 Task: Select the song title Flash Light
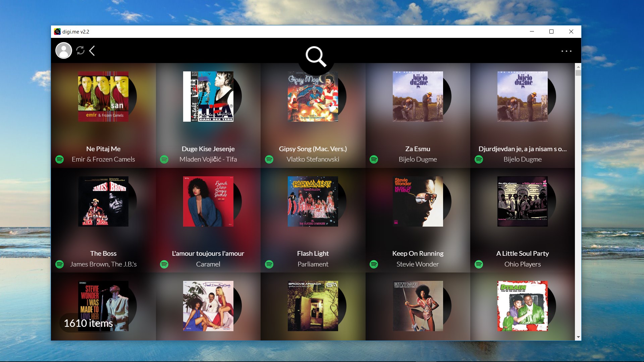pos(313,253)
